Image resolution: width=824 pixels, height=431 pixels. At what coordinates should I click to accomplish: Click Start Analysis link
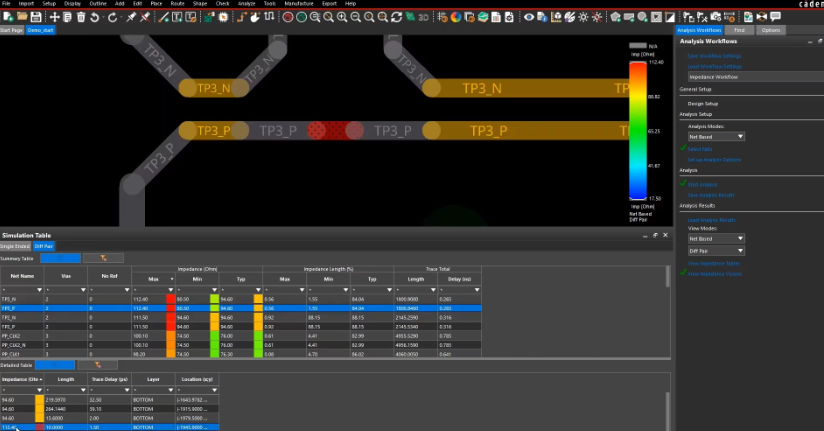tap(702, 184)
